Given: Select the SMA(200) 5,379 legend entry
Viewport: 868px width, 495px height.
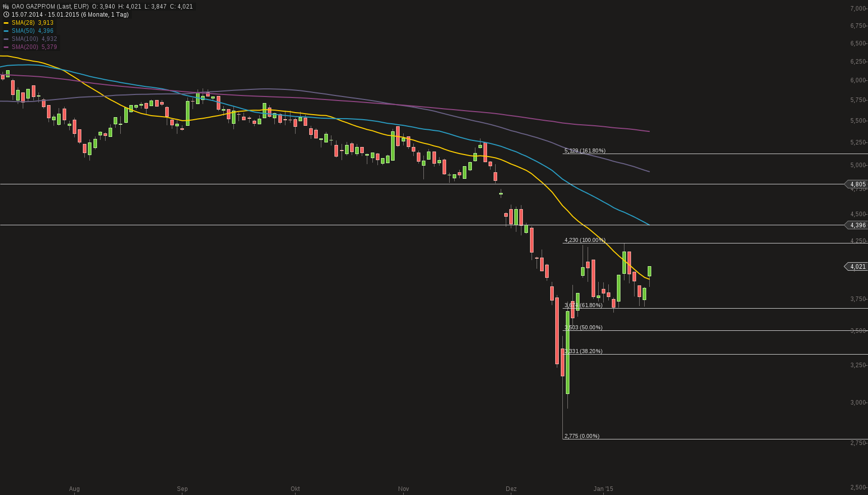Looking at the screenshot, I should tap(34, 47).
